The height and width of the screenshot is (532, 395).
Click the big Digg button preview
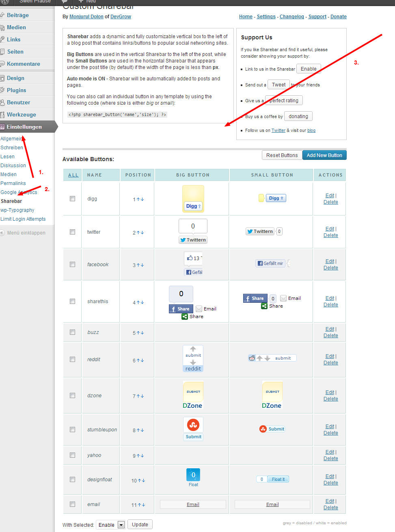[193, 198]
